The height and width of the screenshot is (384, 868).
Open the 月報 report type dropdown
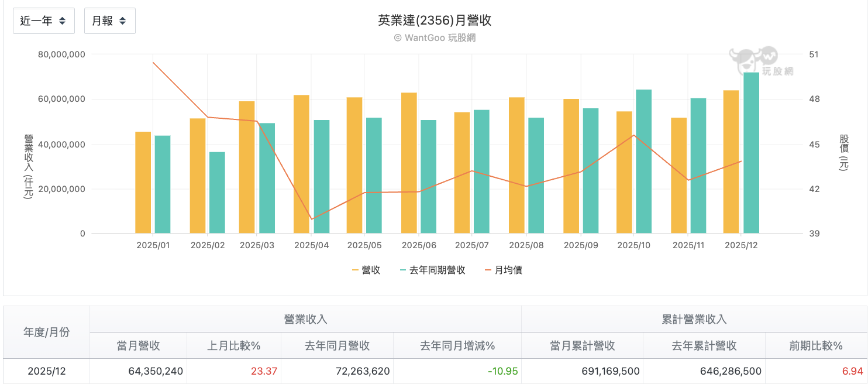pos(110,21)
